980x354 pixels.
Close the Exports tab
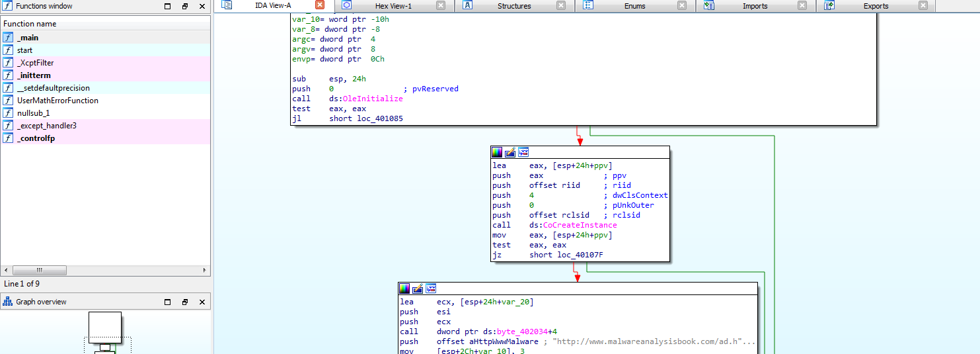pyautogui.click(x=923, y=5)
